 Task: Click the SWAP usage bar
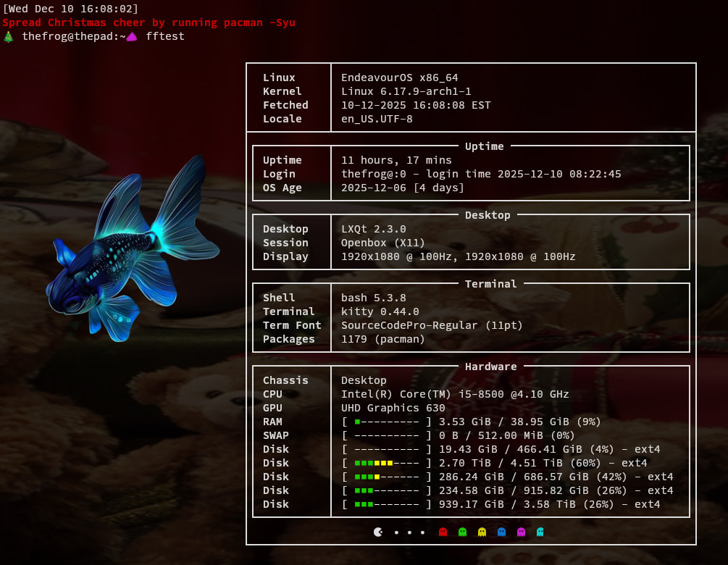point(387,435)
